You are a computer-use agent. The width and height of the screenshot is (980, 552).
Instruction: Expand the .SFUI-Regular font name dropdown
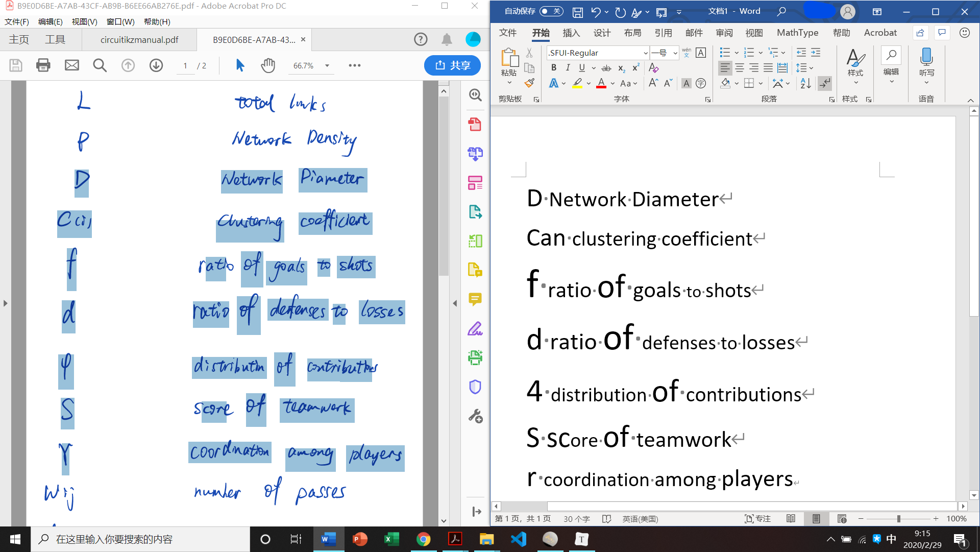click(x=645, y=53)
